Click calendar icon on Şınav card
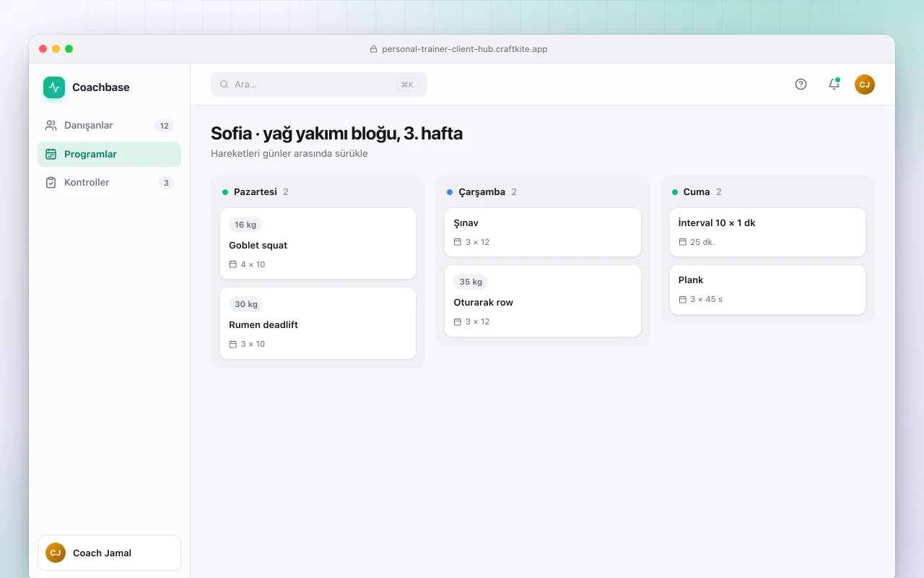 coord(458,242)
